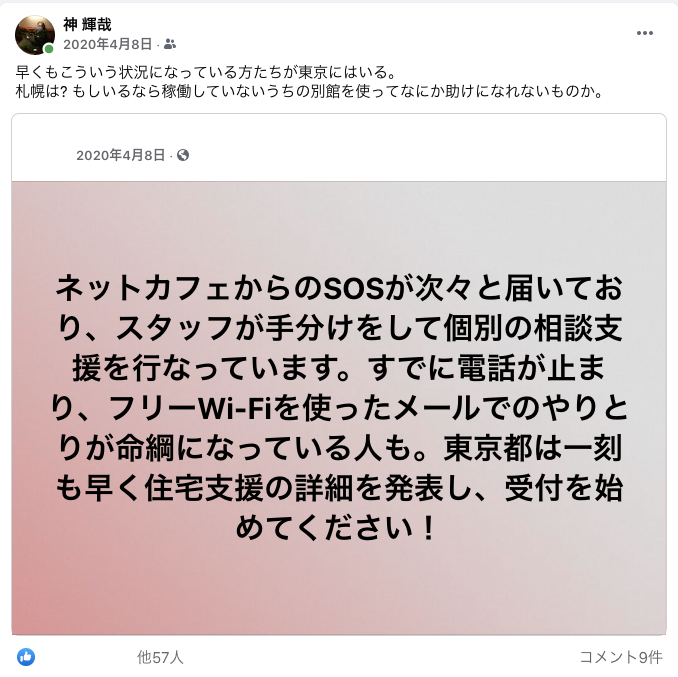The height and width of the screenshot is (677, 678).
Task: Open the three-dot post options menu
Action: pyautogui.click(x=644, y=33)
